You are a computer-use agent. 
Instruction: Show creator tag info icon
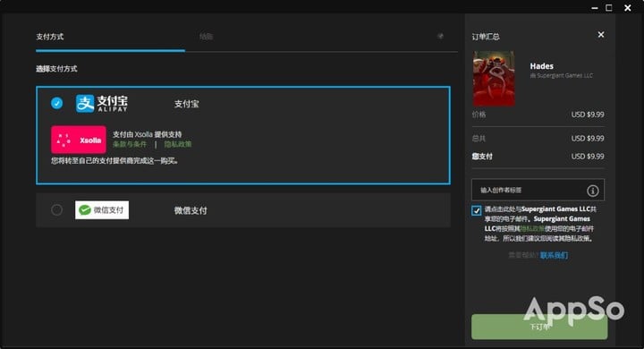pyautogui.click(x=593, y=191)
